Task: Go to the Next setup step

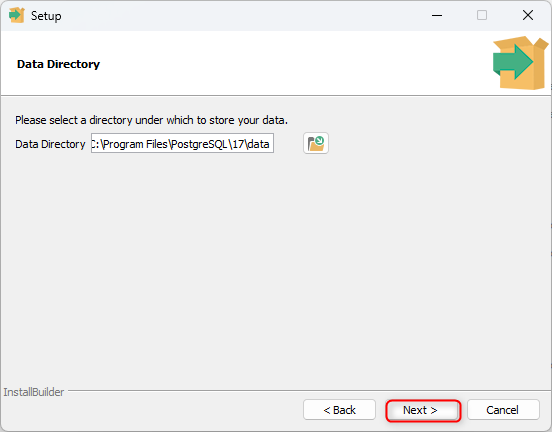Action: (x=423, y=410)
